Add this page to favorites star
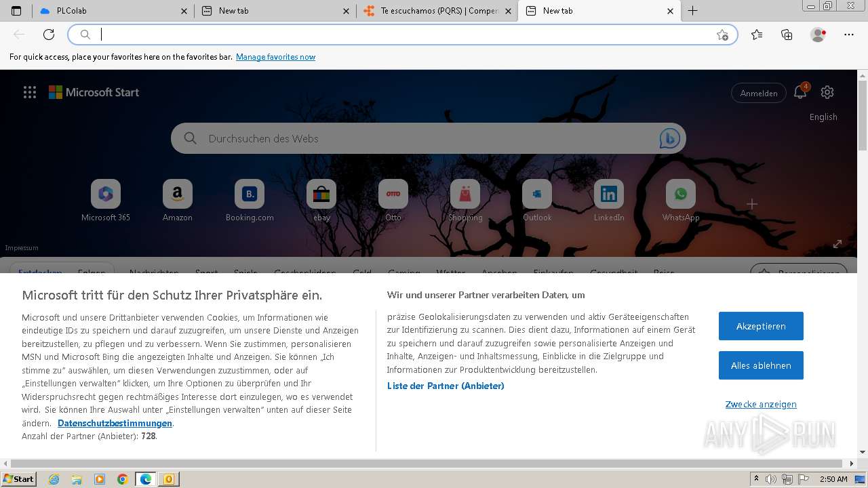 coord(722,35)
